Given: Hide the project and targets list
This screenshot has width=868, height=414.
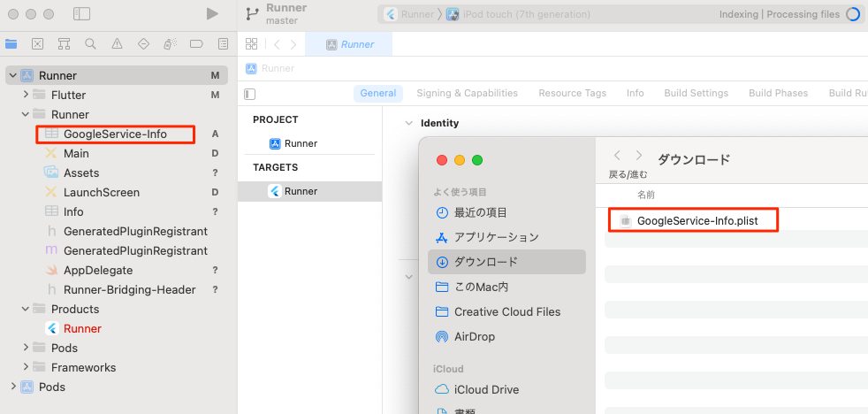Looking at the screenshot, I should 249,94.
